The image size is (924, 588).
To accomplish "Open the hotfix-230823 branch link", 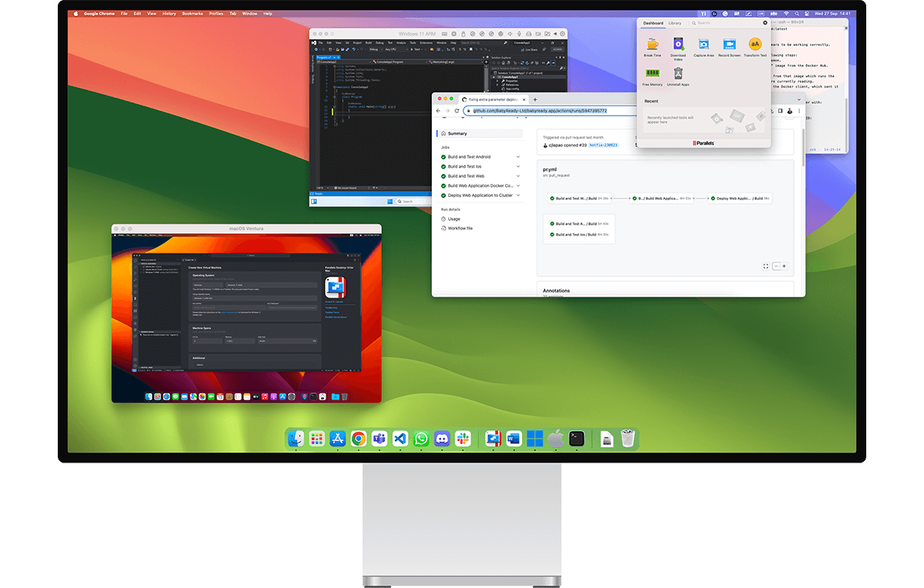I will (604, 145).
